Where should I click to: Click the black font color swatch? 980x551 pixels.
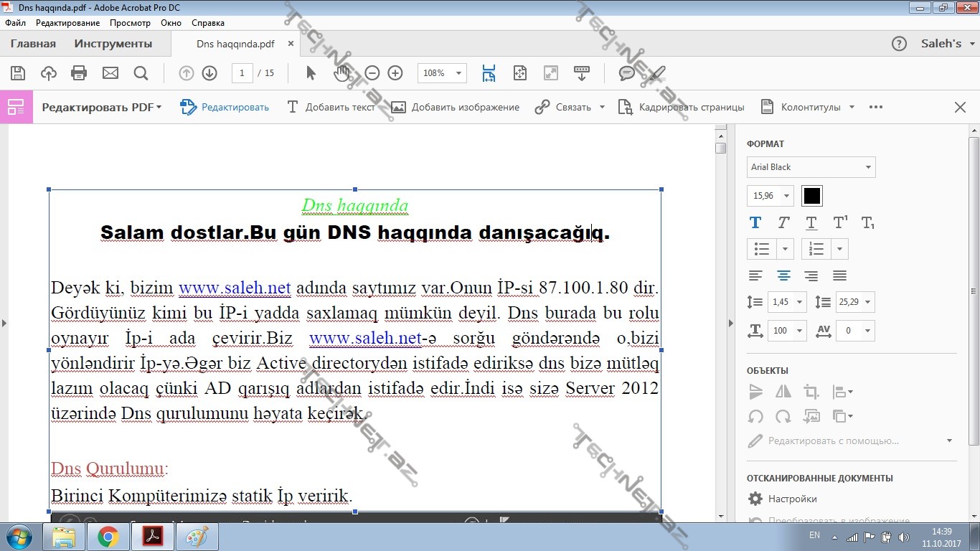pos(811,196)
